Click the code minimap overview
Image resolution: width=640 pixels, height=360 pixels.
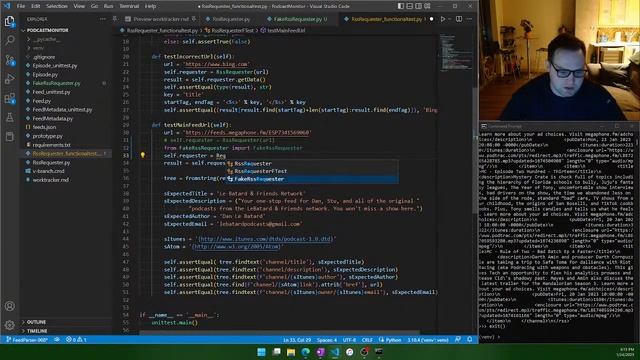pyautogui.click(x=456, y=53)
